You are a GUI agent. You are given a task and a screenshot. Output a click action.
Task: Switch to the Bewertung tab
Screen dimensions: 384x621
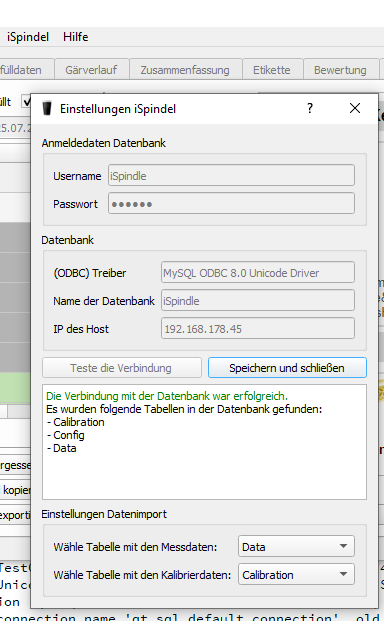coord(340,70)
